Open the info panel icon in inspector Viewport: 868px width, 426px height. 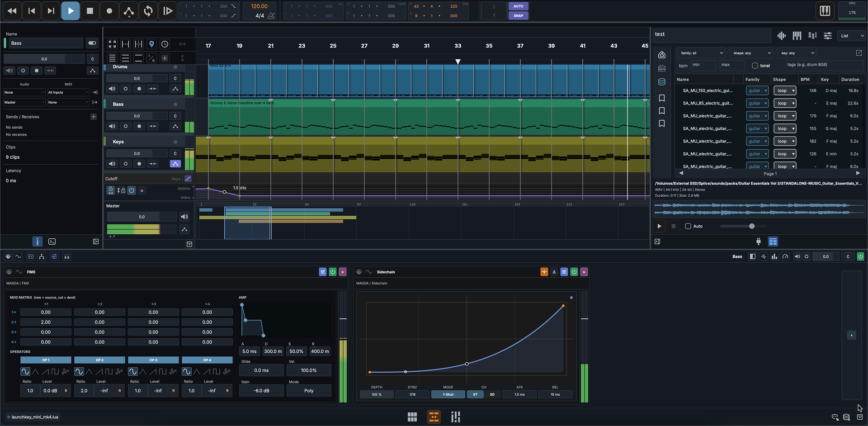[37, 241]
